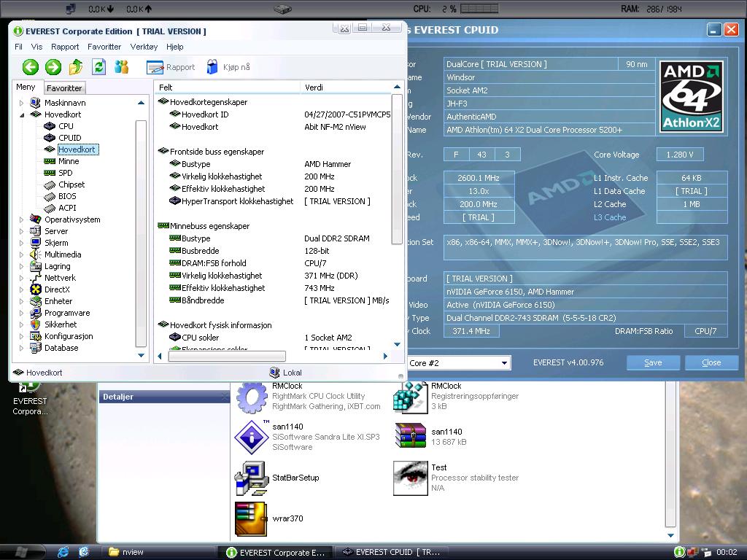Click the Programvare icon item
Screen dimensions: 747x560
click(x=35, y=313)
